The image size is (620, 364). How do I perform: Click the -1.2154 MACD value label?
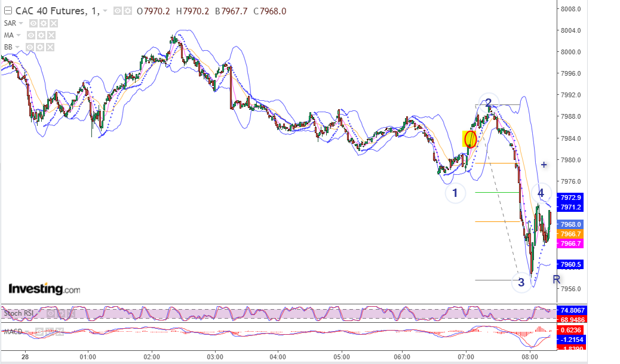(x=570, y=340)
